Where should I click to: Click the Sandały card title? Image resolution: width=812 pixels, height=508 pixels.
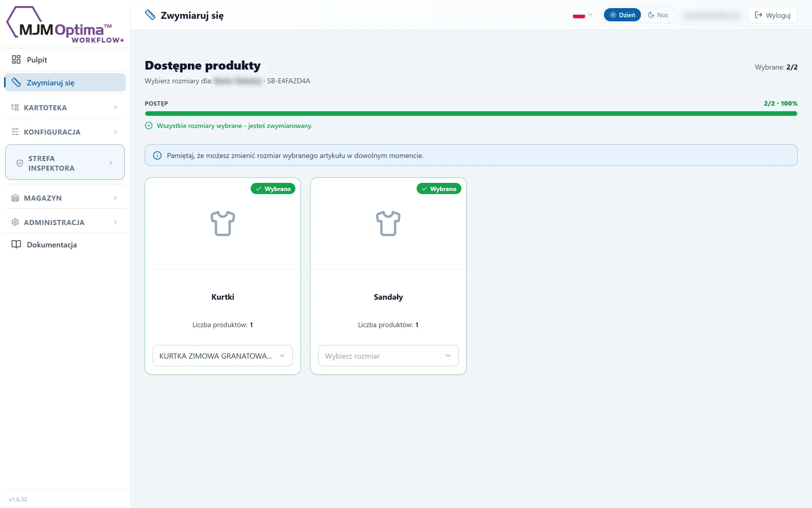pos(388,297)
